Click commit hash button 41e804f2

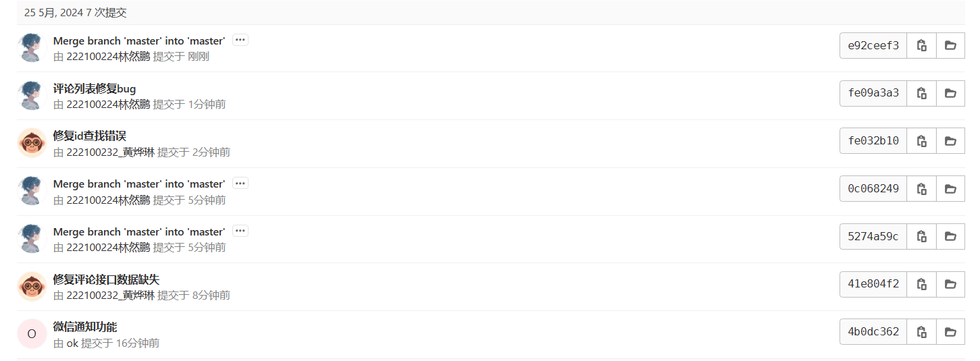[873, 284]
